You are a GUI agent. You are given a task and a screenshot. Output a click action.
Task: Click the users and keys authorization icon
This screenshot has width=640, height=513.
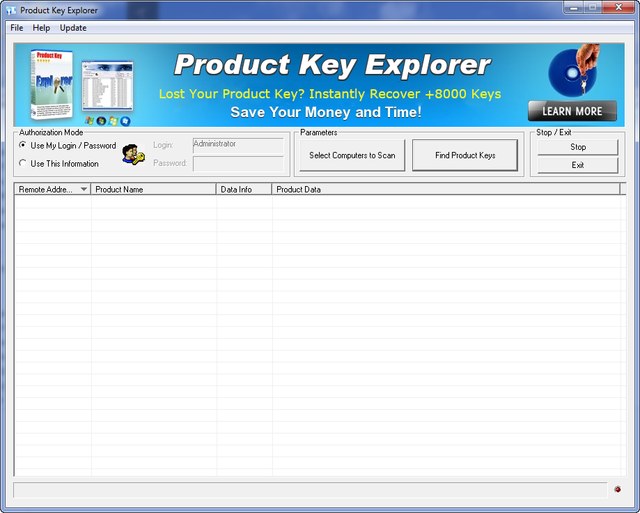coord(133,154)
